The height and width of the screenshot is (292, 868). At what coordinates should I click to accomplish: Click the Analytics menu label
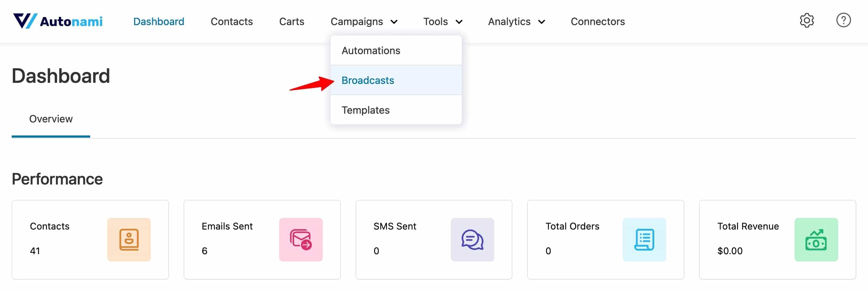click(x=509, y=21)
